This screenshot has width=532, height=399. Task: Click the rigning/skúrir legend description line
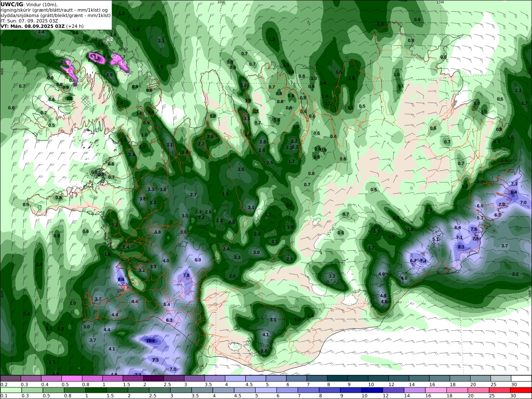[x=54, y=10]
